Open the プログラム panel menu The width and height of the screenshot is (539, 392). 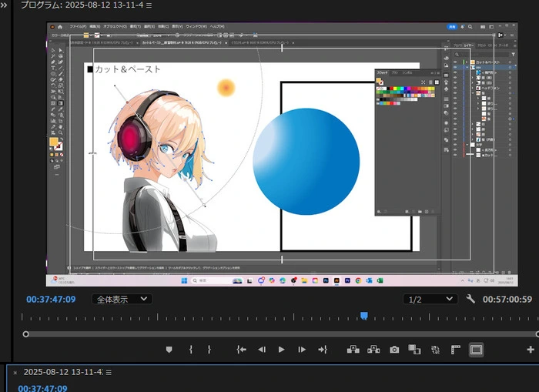point(149,5)
